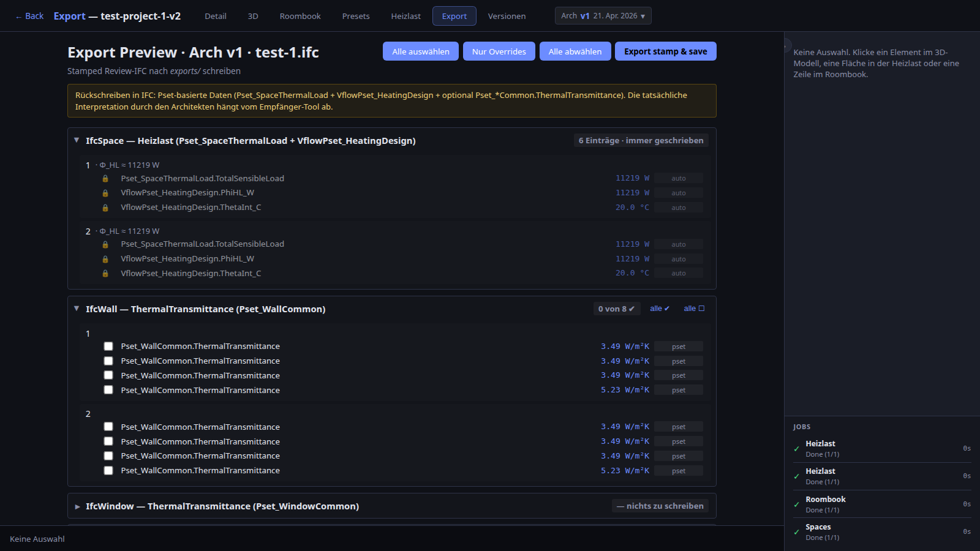Screen dimensions: 980x551
Task: Click the 'Stamped Review-IFC nach exports/ schreiben' subtitle
Action: (154, 71)
